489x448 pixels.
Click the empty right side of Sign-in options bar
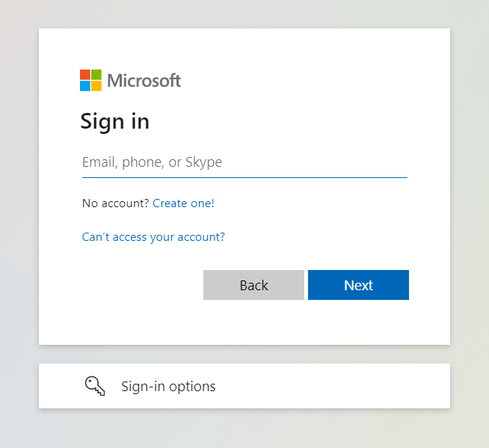coord(359,386)
